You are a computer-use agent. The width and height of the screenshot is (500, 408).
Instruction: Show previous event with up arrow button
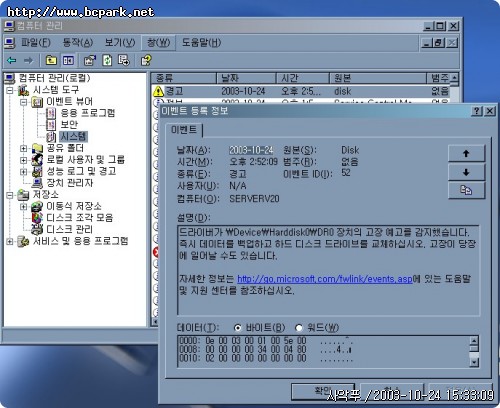coord(466,153)
